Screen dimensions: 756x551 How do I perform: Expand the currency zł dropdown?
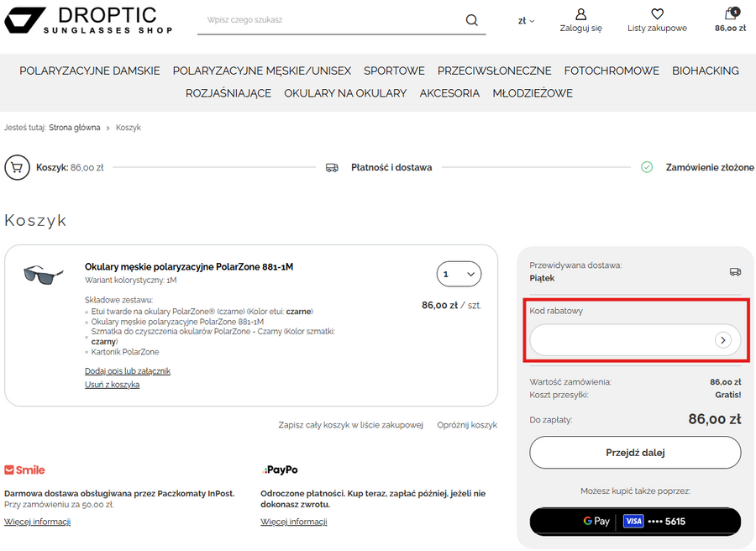point(526,21)
